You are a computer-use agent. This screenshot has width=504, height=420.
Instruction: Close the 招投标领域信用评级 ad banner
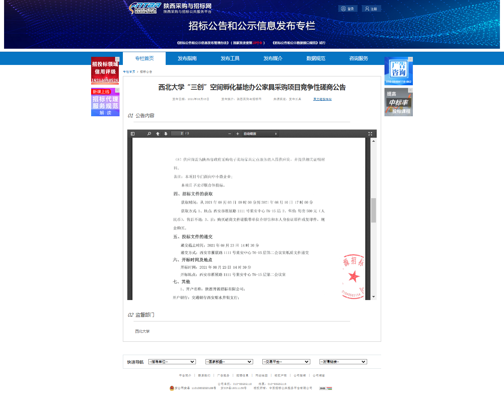pos(117,59)
